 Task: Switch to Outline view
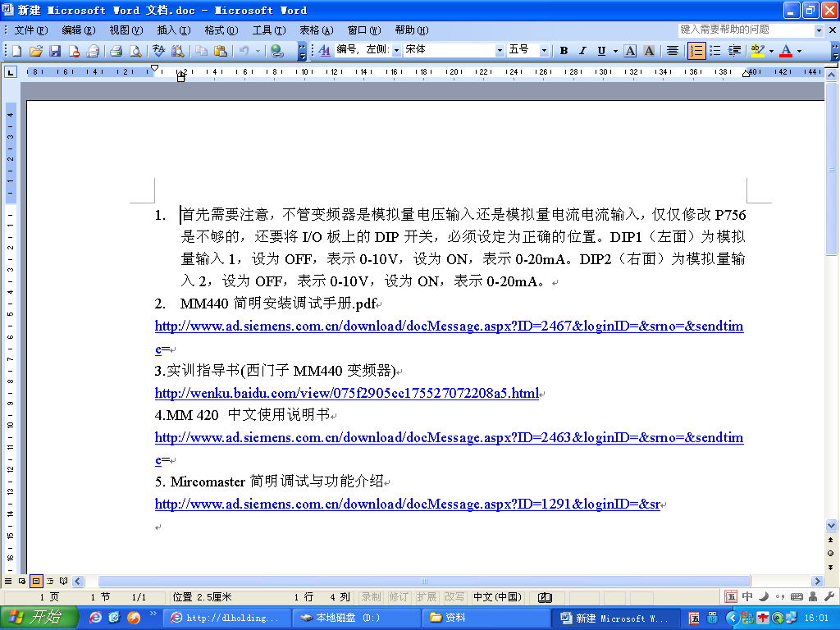tap(50, 581)
